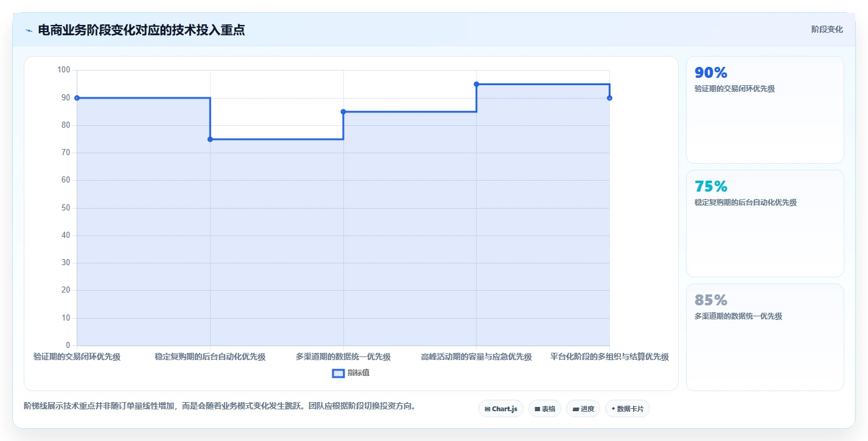Screen dimensions: 868x441
Task: Click the description text starting with 阶梯线展示技术重点
Action: (222, 406)
